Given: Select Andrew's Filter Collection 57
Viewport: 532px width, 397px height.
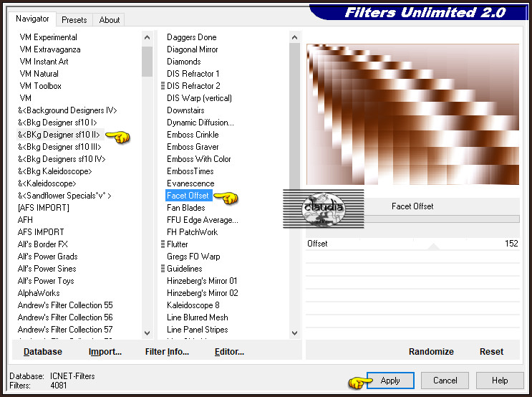Looking at the screenshot, I should tap(65, 330).
